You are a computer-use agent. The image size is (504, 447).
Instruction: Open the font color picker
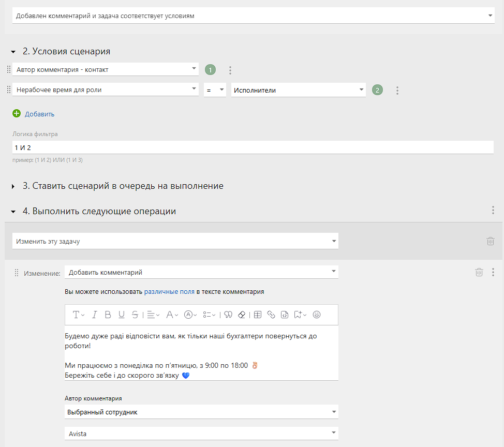pos(172,315)
